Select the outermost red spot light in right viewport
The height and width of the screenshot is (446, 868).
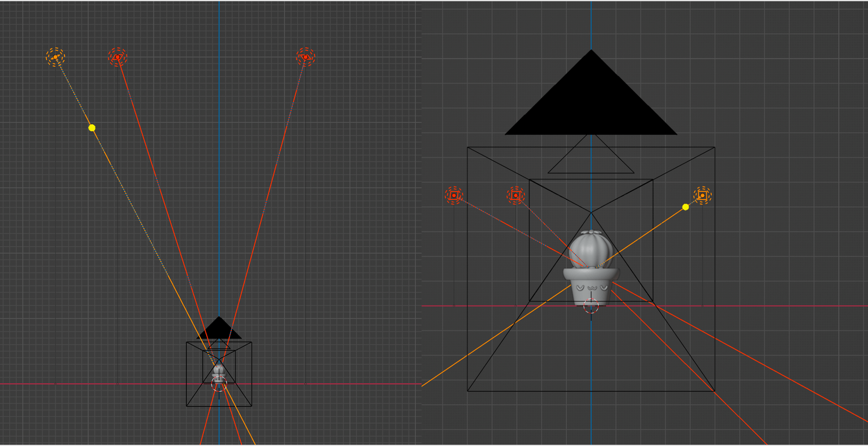click(454, 195)
